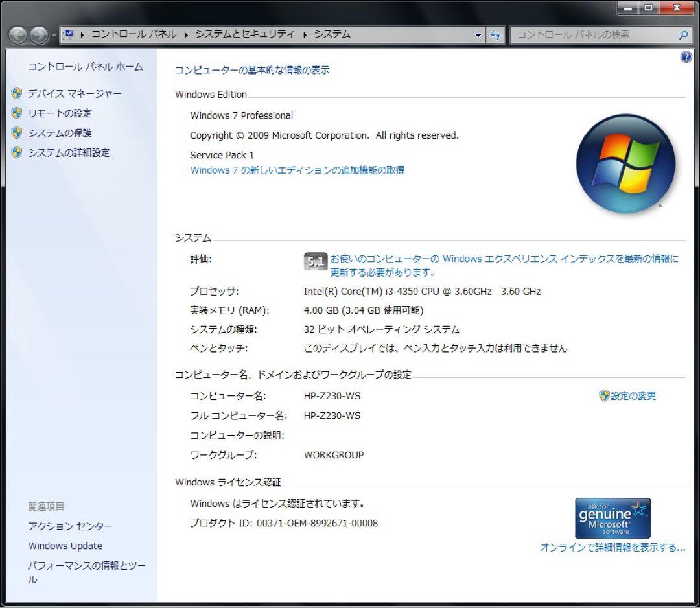700x608 pixels.
Task: Open デバイス マネージャー link
Action: point(75,94)
